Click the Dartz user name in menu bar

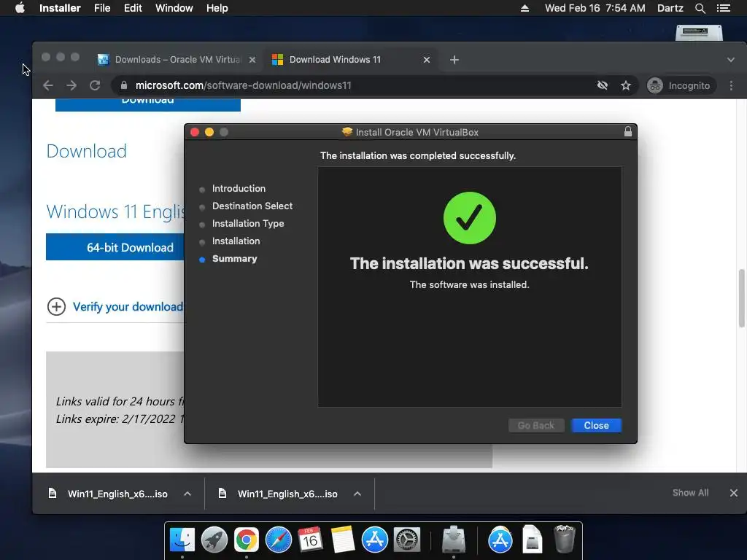[x=670, y=8]
